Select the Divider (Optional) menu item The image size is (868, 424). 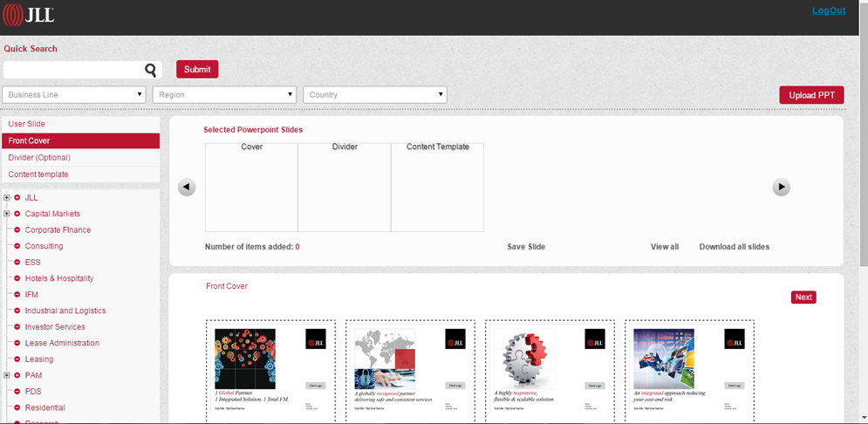pos(81,158)
